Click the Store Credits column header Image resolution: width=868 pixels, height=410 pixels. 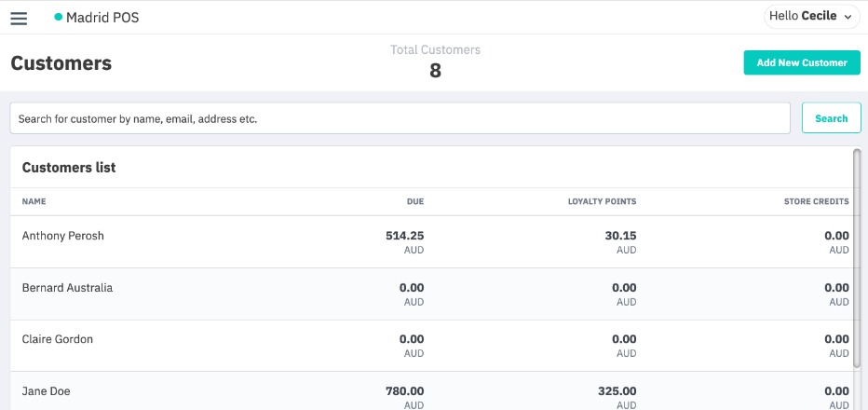[x=816, y=201]
